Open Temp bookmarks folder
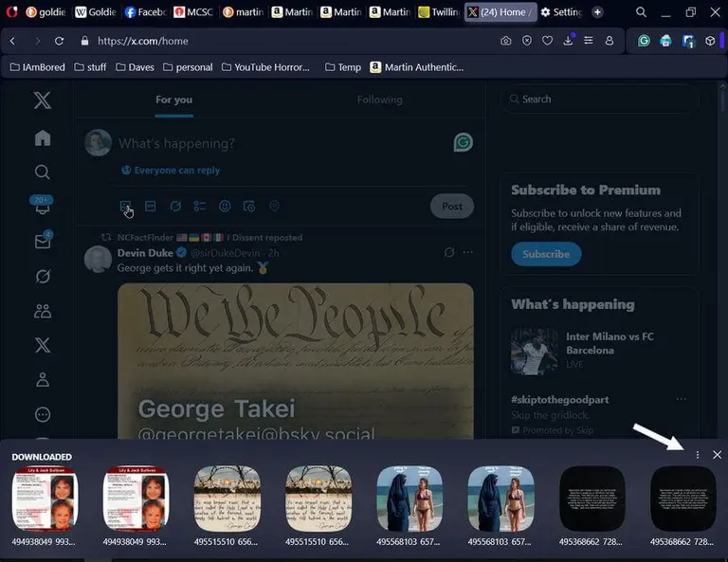The width and height of the screenshot is (728, 562). pos(343,67)
